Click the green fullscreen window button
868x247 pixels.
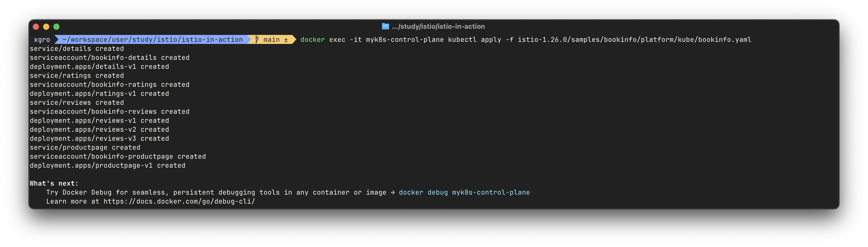pyautogui.click(x=56, y=27)
